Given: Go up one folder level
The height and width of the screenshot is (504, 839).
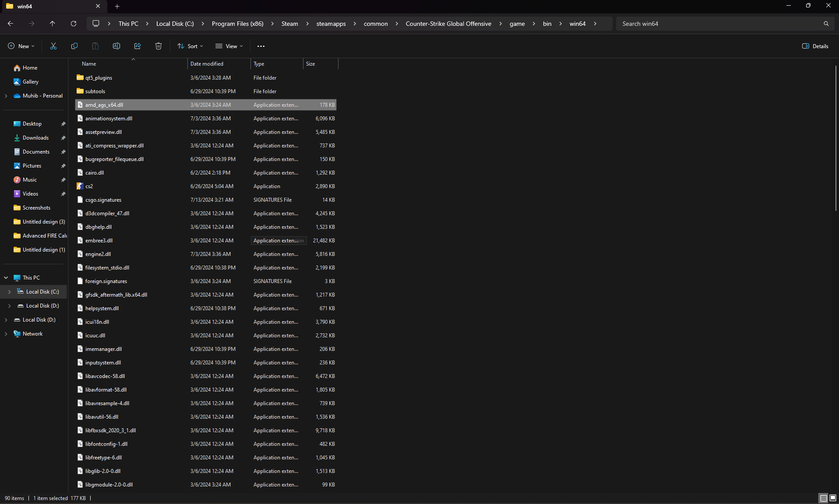Looking at the screenshot, I should coord(53,24).
